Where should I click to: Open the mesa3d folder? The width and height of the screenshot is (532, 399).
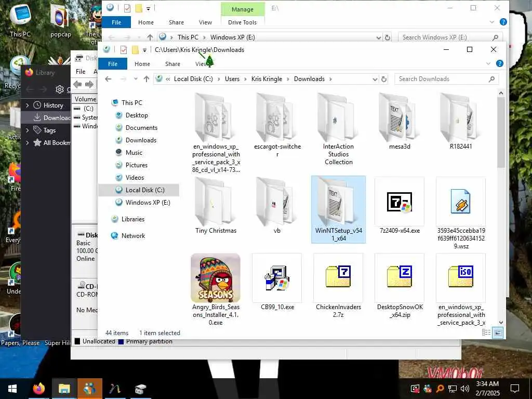pyautogui.click(x=400, y=122)
